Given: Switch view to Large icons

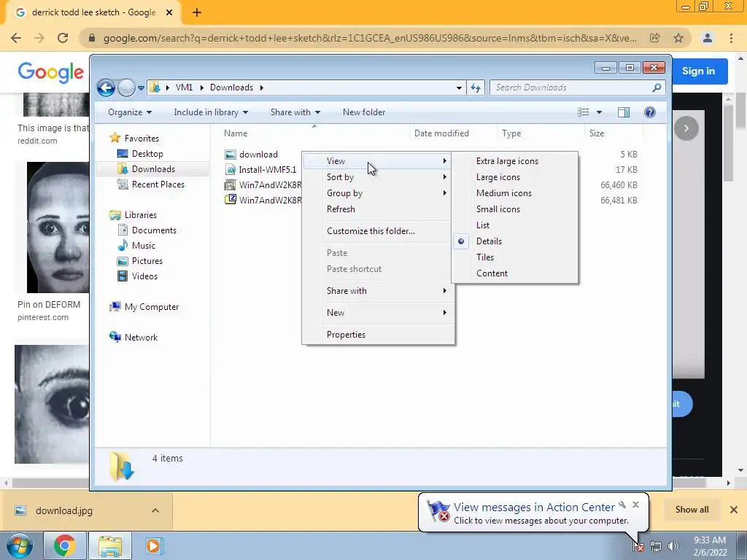Looking at the screenshot, I should pos(514,177).
